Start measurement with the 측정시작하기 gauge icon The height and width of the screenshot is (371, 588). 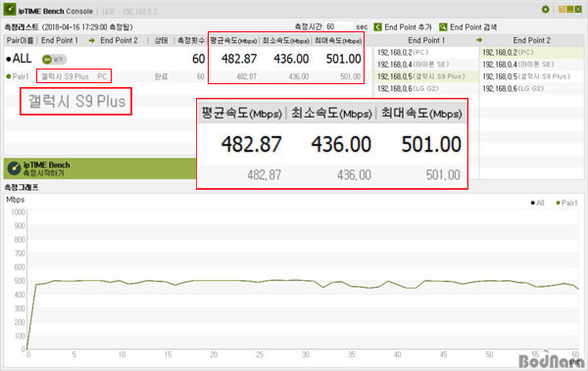[x=14, y=168]
